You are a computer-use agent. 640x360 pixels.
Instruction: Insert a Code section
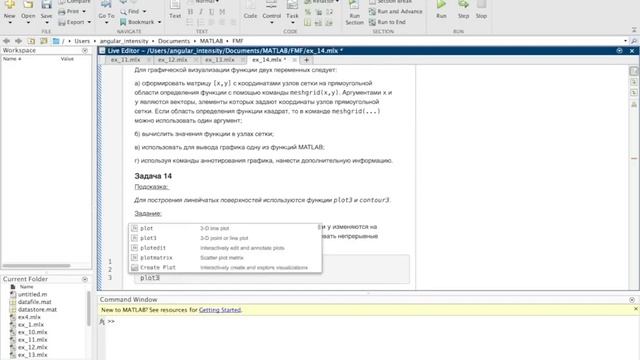click(250, 10)
